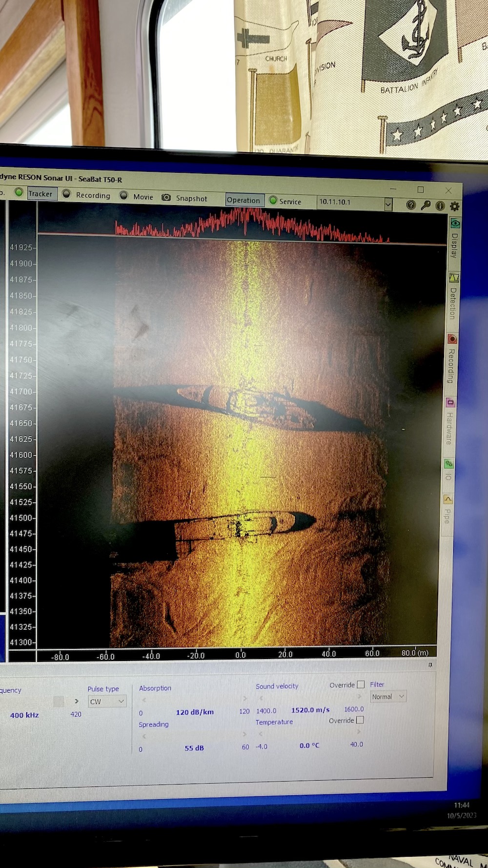Take a Snapshot with the camera icon
The image size is (488, 868).
(x=166, y=197)
